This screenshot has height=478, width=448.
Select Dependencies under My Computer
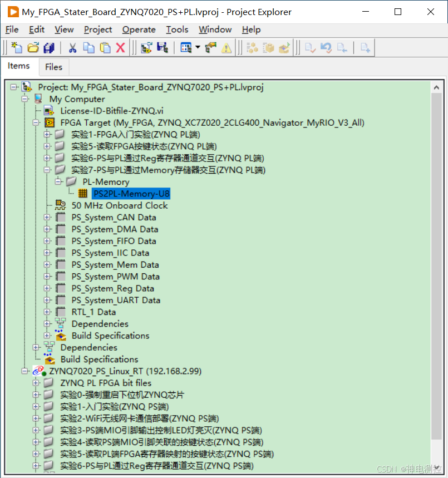tap(88, 347)
